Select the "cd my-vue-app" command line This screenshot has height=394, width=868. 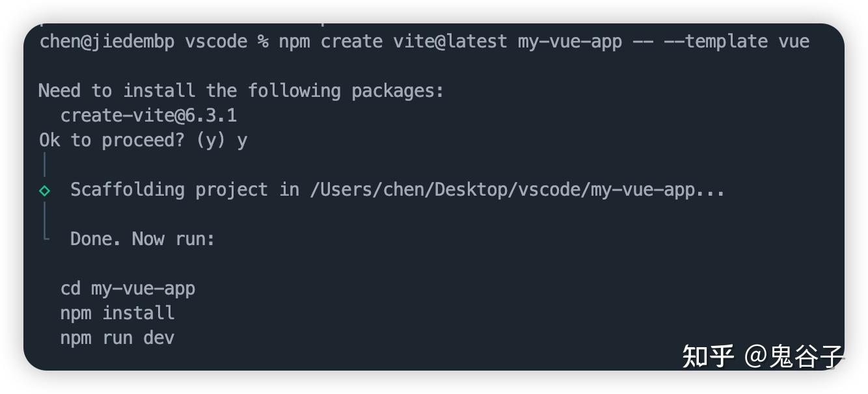128,288
